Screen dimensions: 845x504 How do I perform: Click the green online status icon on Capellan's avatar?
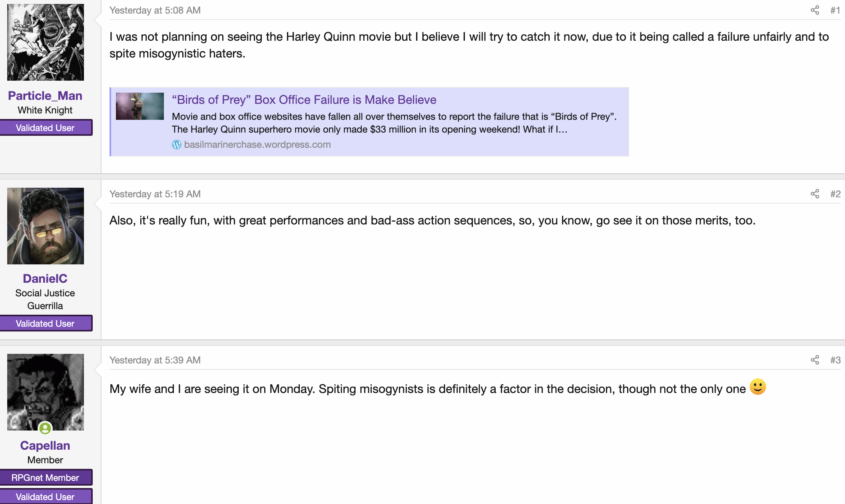(45, 429)
